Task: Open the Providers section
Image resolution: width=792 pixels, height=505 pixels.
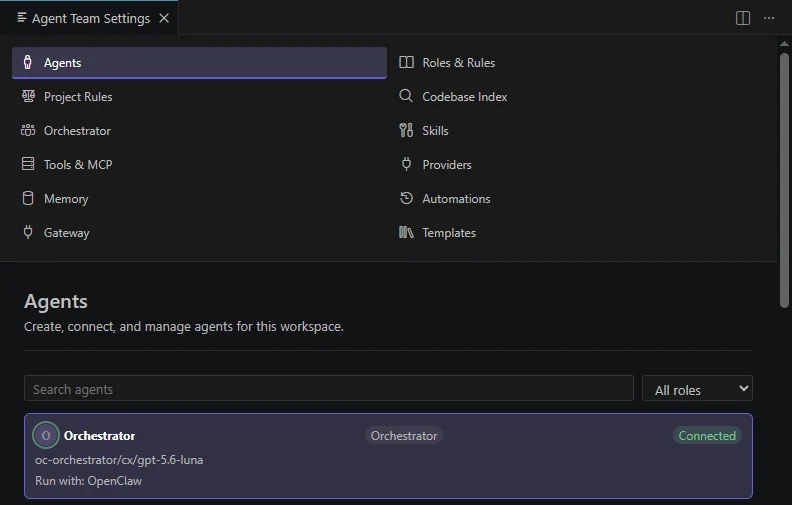Action: click(x=578, y=165)
